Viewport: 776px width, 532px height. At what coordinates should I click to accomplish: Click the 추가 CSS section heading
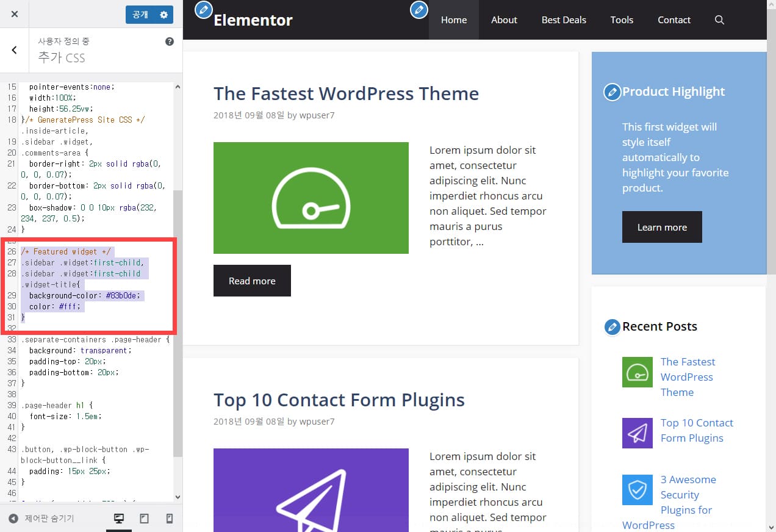(62, 58)
